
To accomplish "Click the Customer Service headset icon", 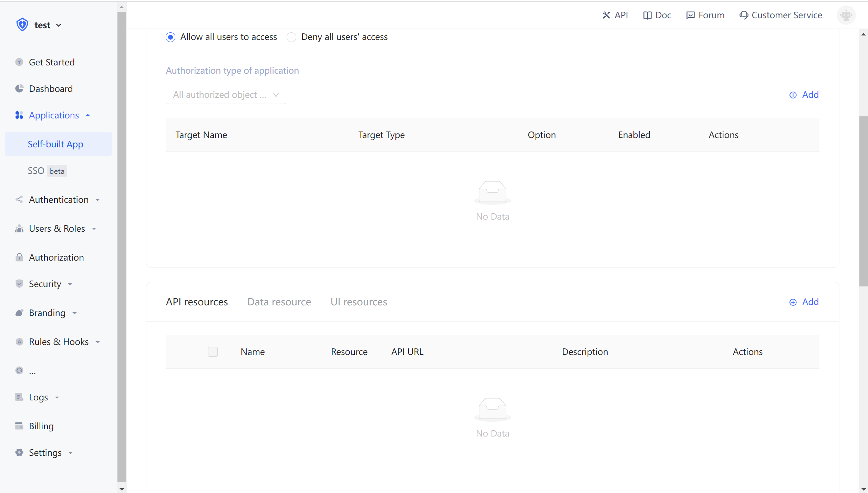I will 744,15.
